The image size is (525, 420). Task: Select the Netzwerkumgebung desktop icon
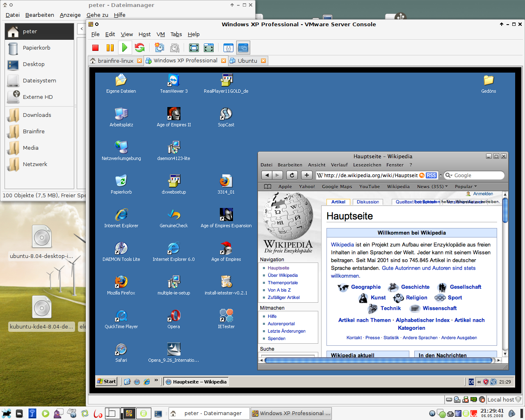point(121,151)
